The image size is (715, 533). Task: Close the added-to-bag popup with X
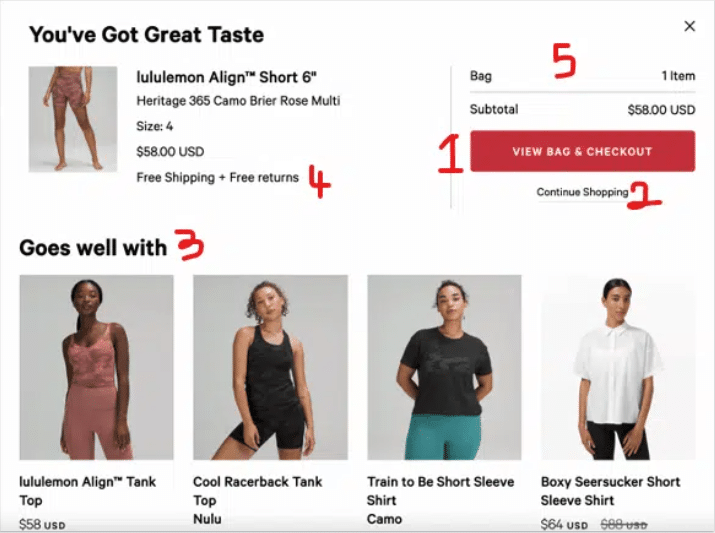[x=689, y=26]
